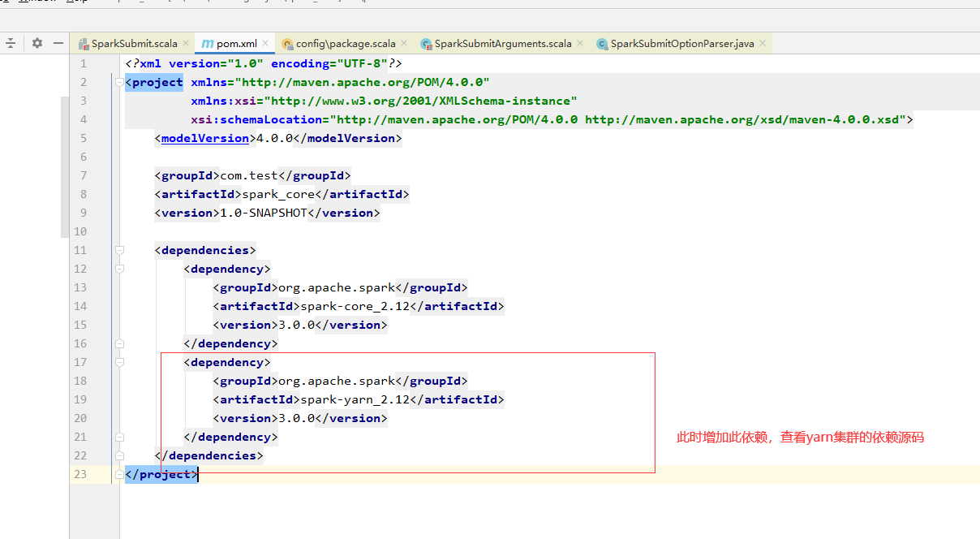Switch to the SparkSubmitArguments.scala tab
Image resolution: width=980 pixels, height=539 pixels.
[503, 44]
